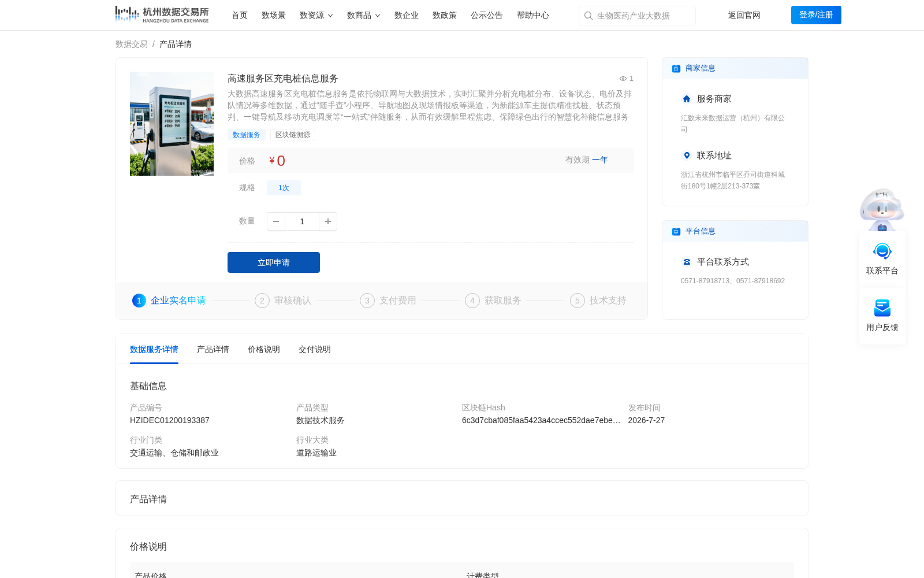The image size is (924, 578).
Task: Increase quantity with plus button
Action: tap(328, 221)
